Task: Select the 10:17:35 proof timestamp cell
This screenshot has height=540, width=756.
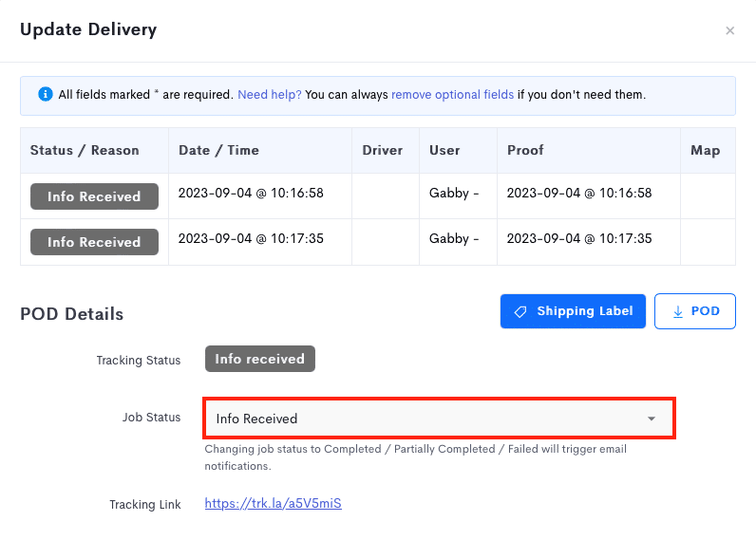Action: 588,242
